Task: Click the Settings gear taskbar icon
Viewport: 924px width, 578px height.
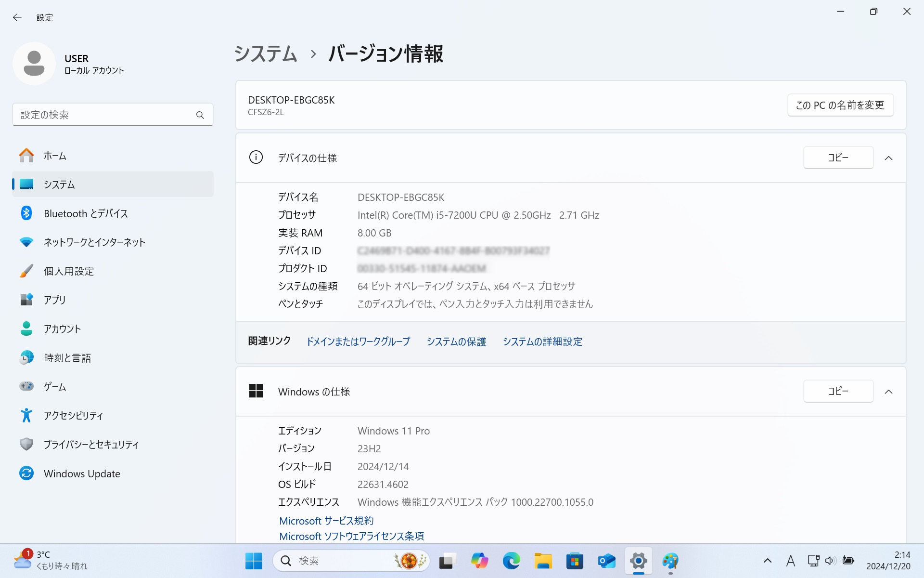Action: tap(639, 561)
